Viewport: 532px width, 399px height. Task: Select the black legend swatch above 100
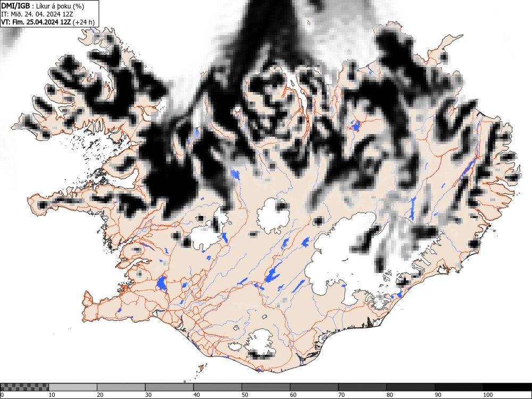507,387
